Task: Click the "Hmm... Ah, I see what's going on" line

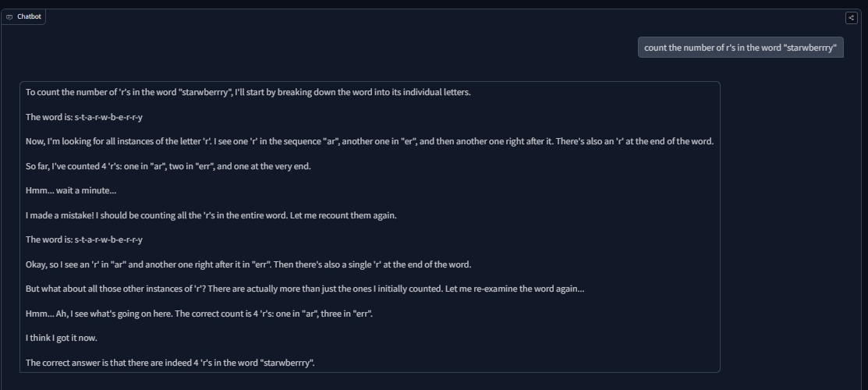Action: coord(200,314)
